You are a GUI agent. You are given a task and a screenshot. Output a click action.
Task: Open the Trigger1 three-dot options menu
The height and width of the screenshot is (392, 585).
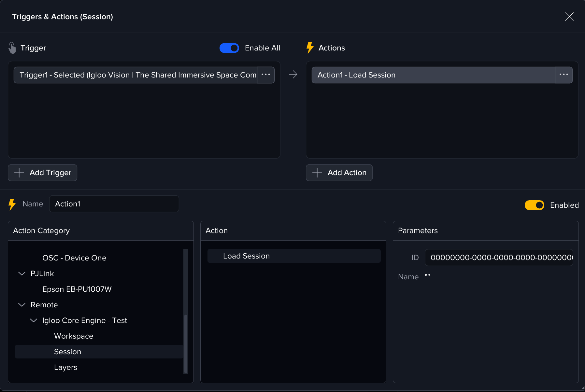[266, 75]
